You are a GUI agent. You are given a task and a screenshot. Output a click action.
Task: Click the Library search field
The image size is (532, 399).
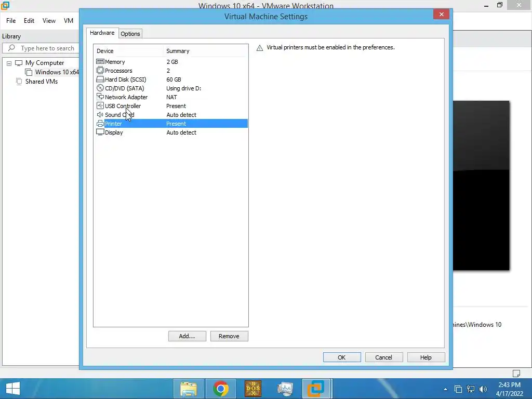(x=41, y=48)
